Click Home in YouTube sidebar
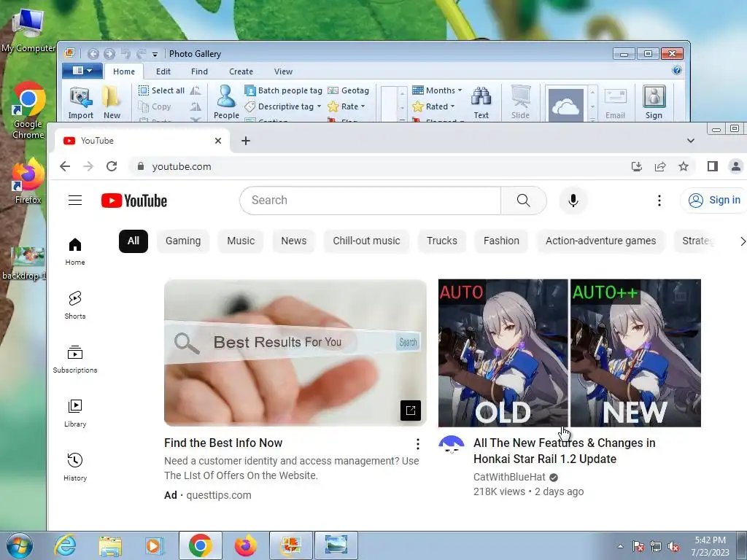 tap(75, 252)
